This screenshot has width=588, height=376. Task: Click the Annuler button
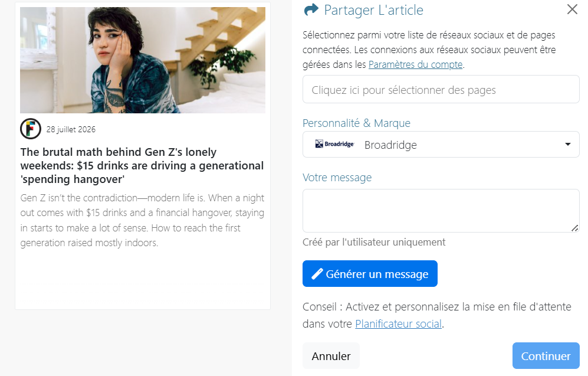[x=331, y=356]
